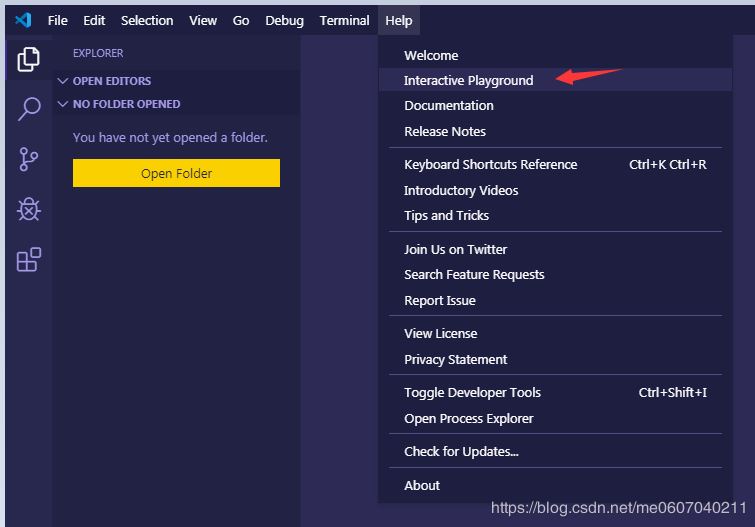The height and width of the screenshot is (527, 755).
Task: Open the Extensions view icon
Action: pyautogui.click(x=29, y=260)
